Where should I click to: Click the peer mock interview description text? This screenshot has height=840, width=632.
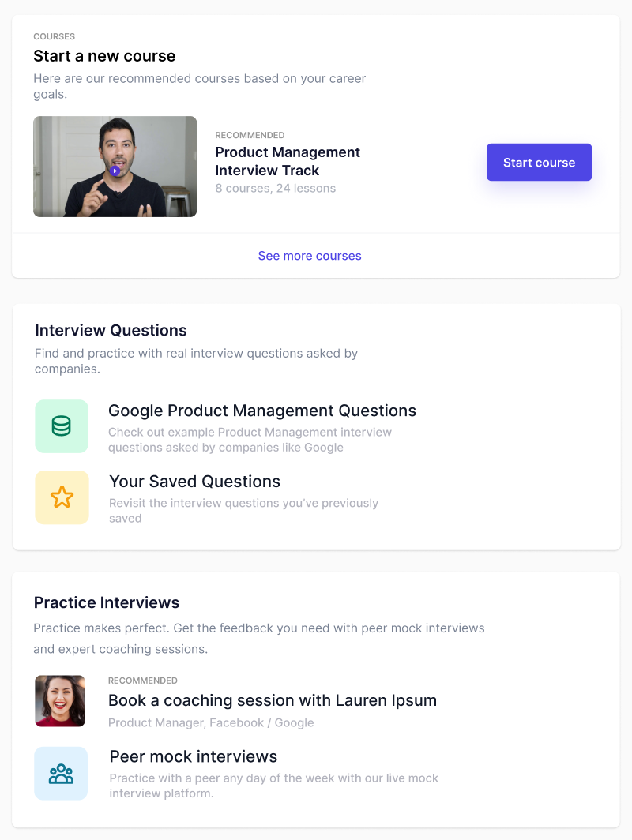pos(273,786)
